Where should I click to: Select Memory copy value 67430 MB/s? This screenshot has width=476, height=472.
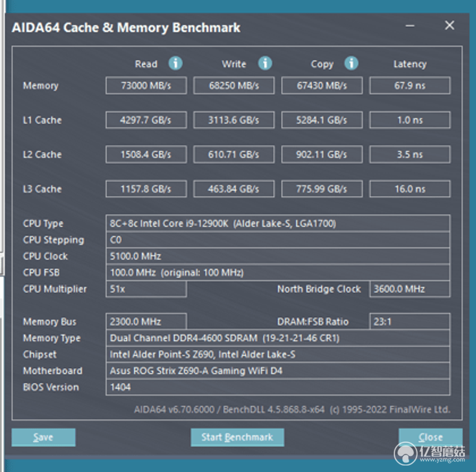pos(322,85)
